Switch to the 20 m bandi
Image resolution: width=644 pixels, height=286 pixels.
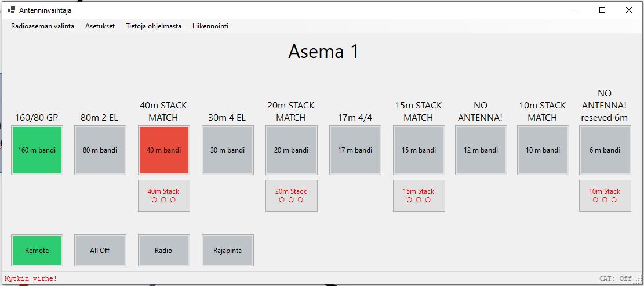291,150
